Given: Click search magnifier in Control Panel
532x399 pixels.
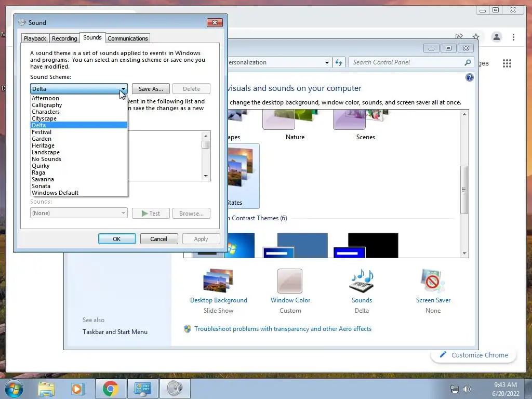Looking at the screenshot, I should tap(468, 62).
